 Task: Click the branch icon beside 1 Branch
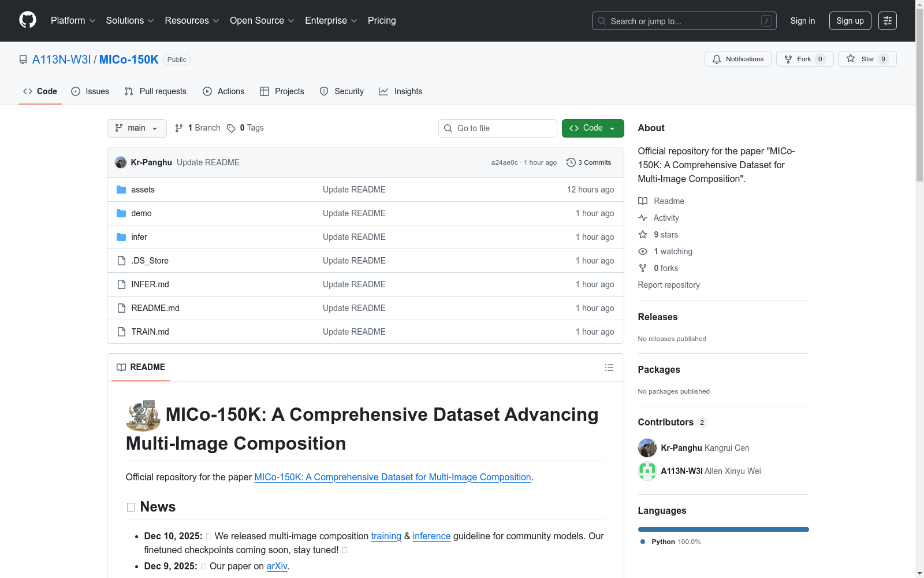click(x=179, y=128)
